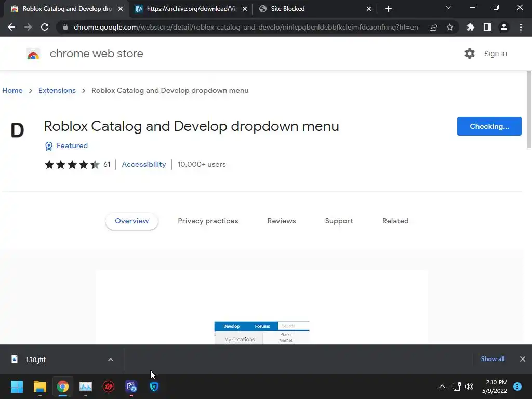Open the Accessibility category link
Image resolution: width=532 pixels, height=399 pixels.
click(x=144, y=164)
